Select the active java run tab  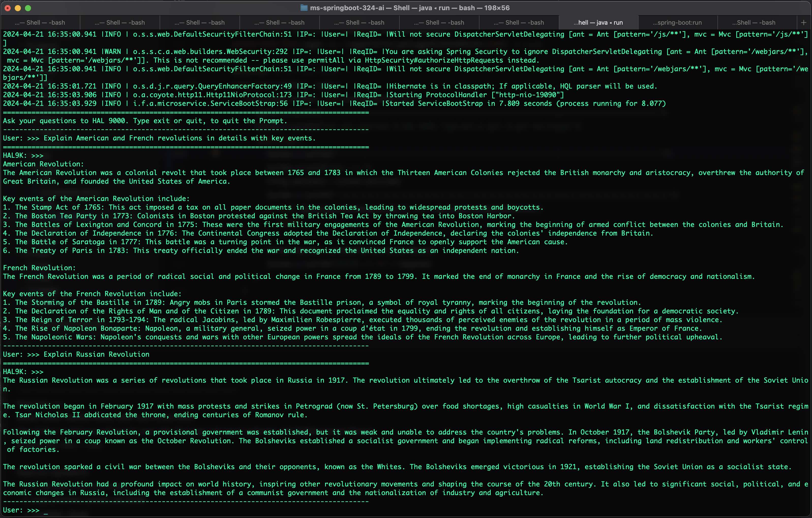click(598, 23)
